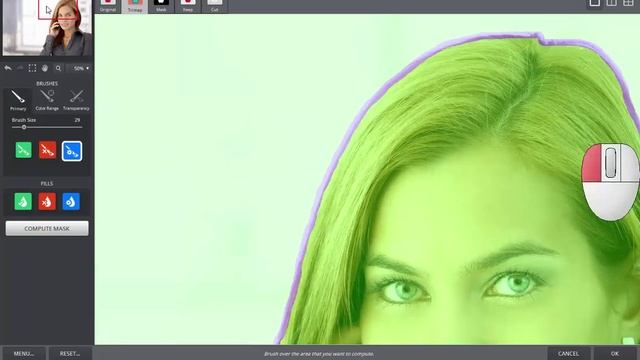Click the RESET... button
This screenshot has width=640, height=360.
pyautogui.click(x=70, y=353)
